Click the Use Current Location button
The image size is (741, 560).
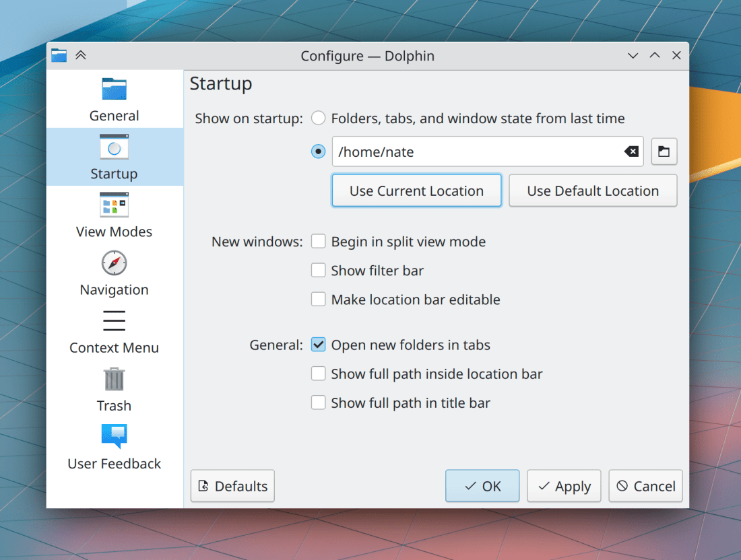click(416, 190)
